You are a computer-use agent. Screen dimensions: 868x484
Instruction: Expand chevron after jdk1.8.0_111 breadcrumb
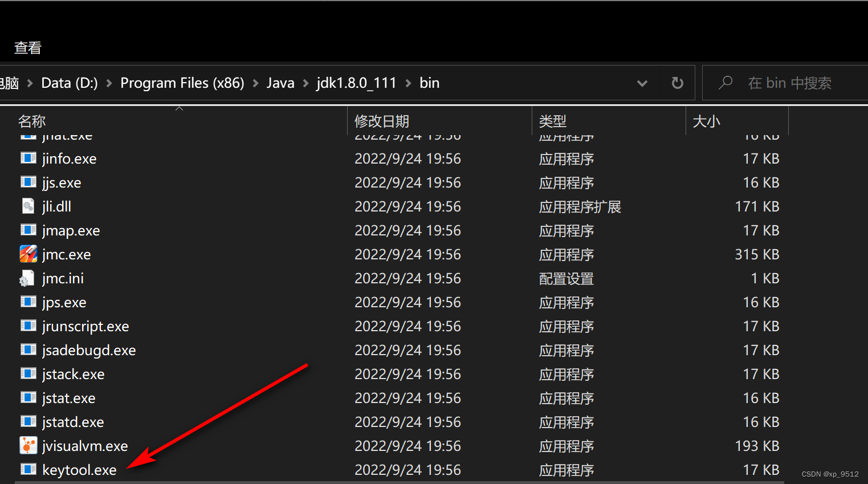408,83
